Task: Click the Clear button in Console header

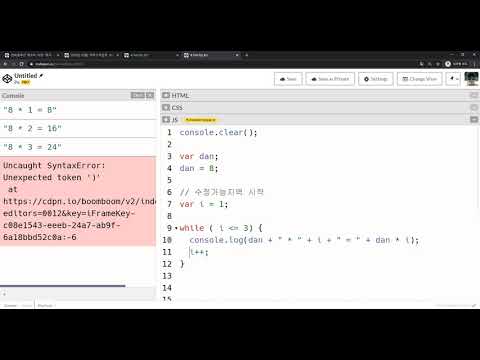Action: [138, 96]
